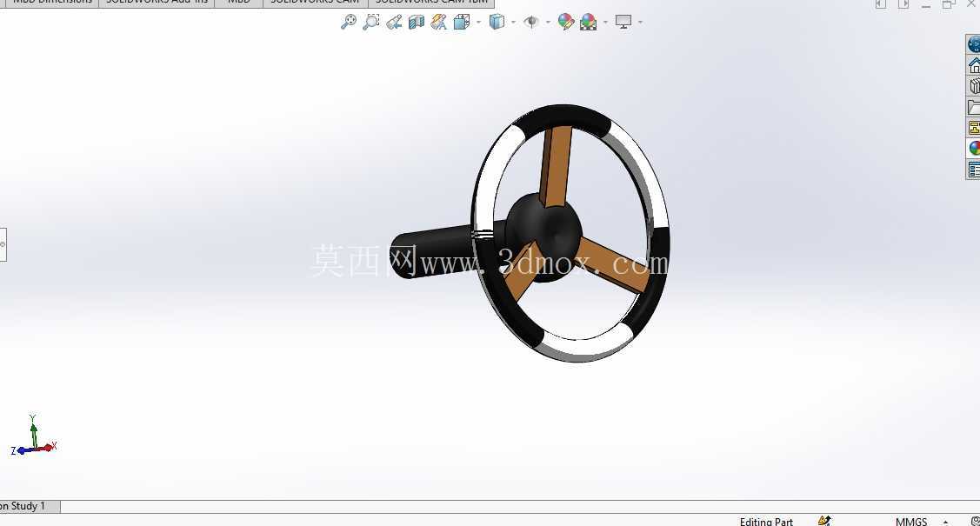This screenshot has height=526, width=980.
Task: Click the View Settings monitor icon
Action: coord(623,22)
